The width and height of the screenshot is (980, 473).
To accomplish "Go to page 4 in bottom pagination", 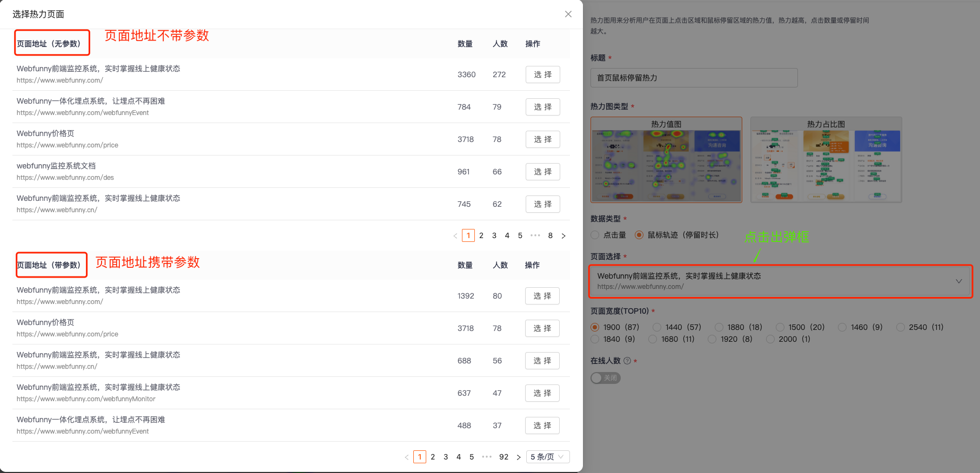I will click(x=459, y=457).
